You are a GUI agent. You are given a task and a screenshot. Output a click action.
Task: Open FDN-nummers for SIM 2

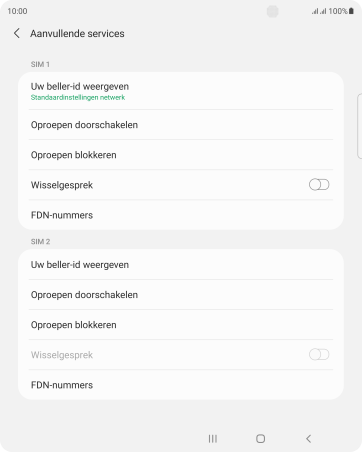tap(181, 385)
